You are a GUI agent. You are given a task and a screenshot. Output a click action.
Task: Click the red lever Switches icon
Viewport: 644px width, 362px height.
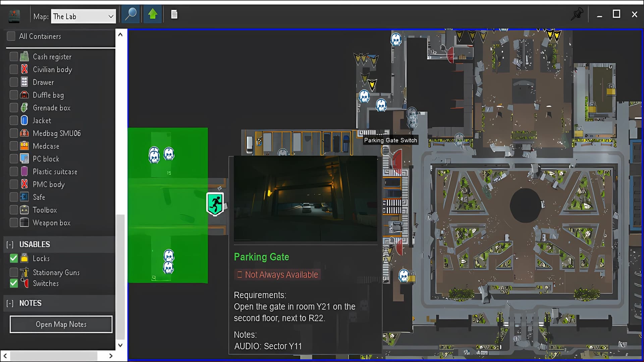click(24, 283)
